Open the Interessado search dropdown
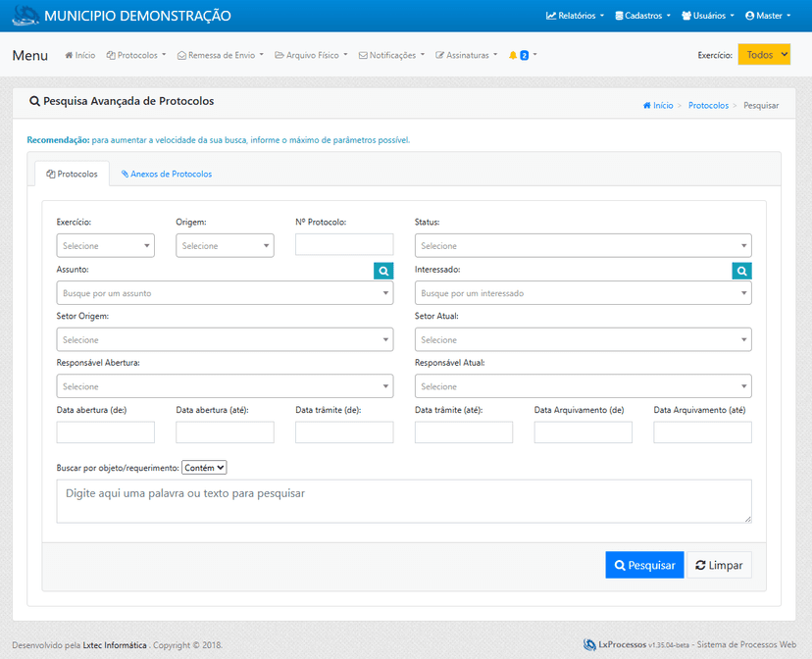The height and width of the screenshot is (659, 812). (584, 293)
